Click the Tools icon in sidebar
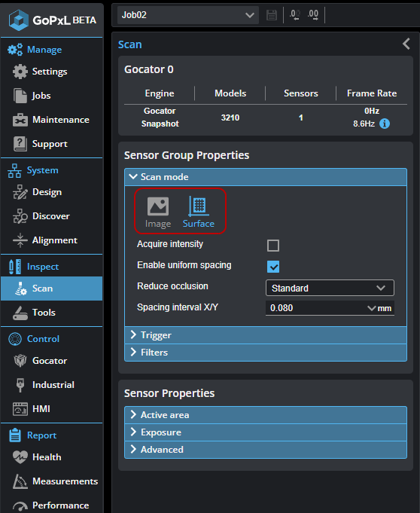The image size is (420, 513). (20, 313)
